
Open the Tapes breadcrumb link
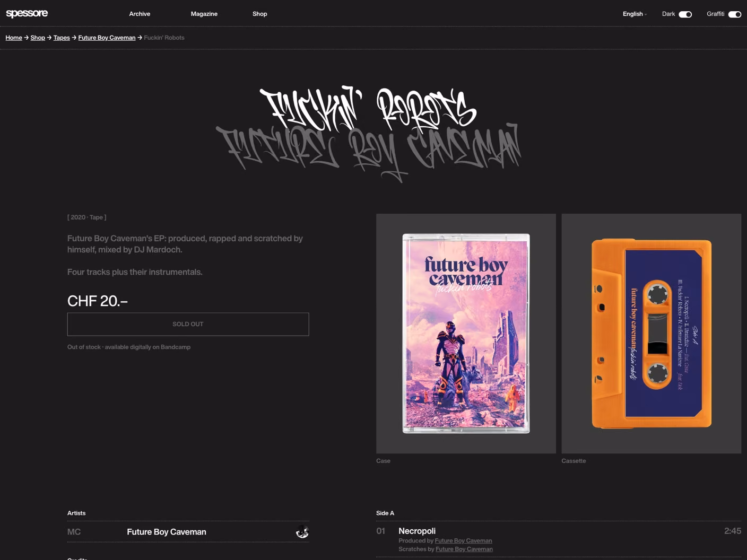(62, 38)
